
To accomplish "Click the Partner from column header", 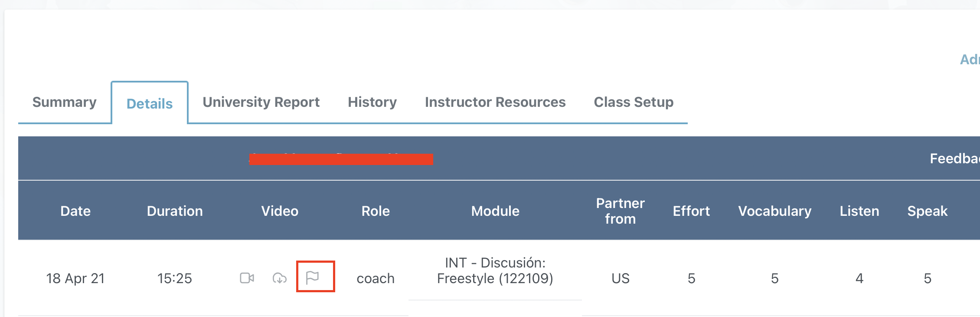I will [x=620, y=211].
